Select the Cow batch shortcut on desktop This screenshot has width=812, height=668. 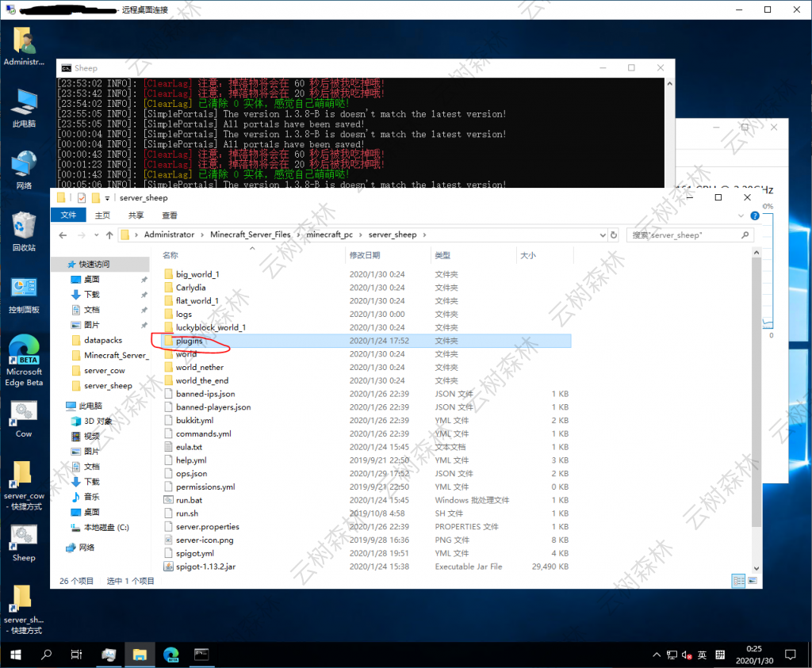[x=24, y=418]
